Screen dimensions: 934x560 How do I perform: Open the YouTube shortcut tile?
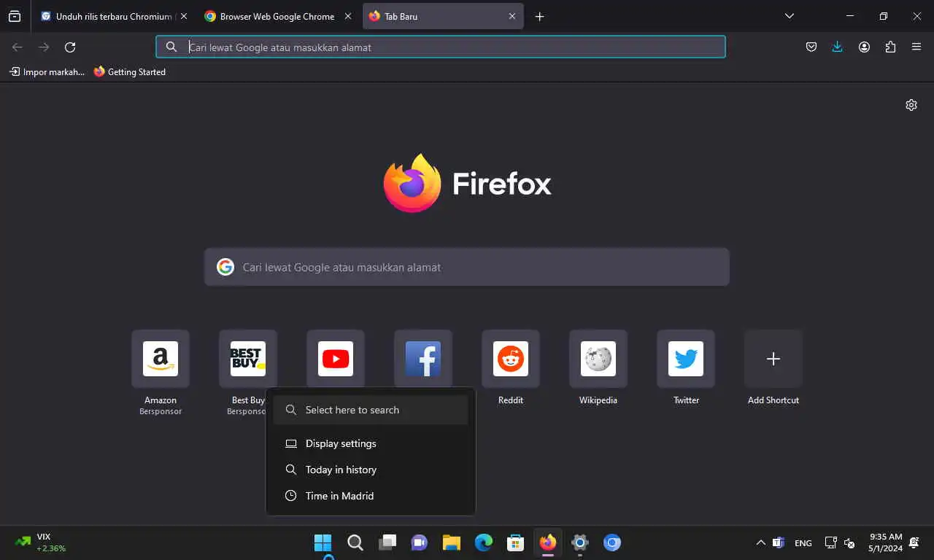click(336, 359)
